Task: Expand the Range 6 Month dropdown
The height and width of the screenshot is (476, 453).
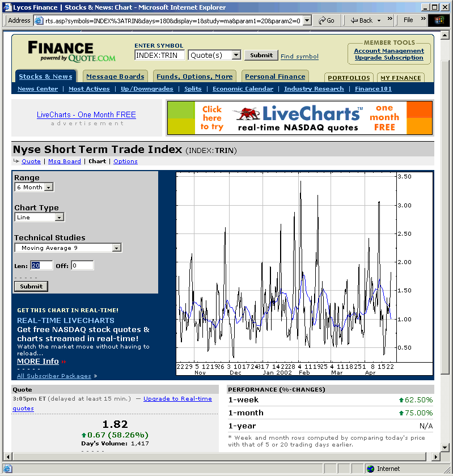Action: tap(49, 188)
